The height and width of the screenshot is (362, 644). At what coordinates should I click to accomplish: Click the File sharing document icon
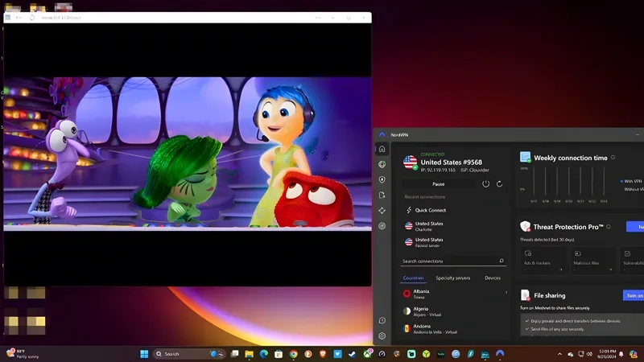(x=525, y=295)
